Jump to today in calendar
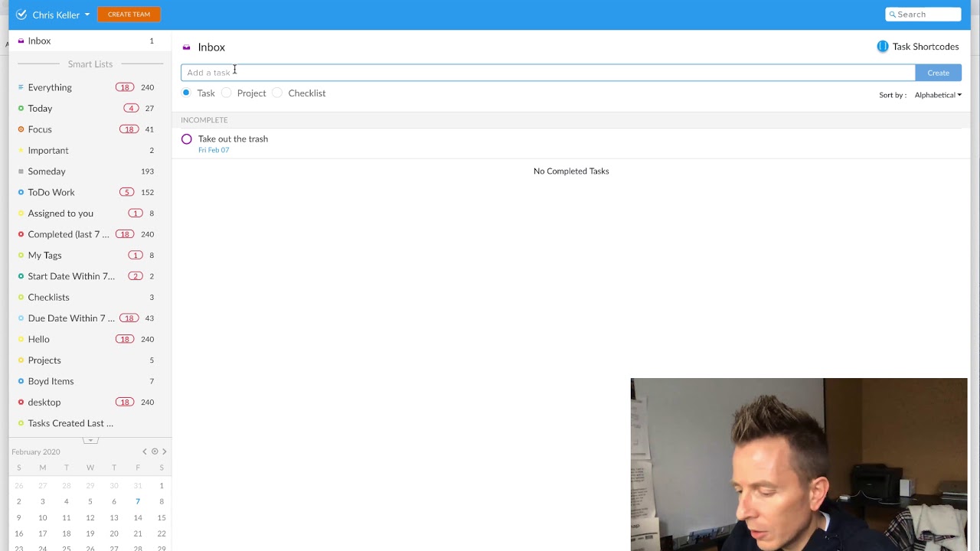The width and height of the screenshot is (980, 551). [155, 452]
